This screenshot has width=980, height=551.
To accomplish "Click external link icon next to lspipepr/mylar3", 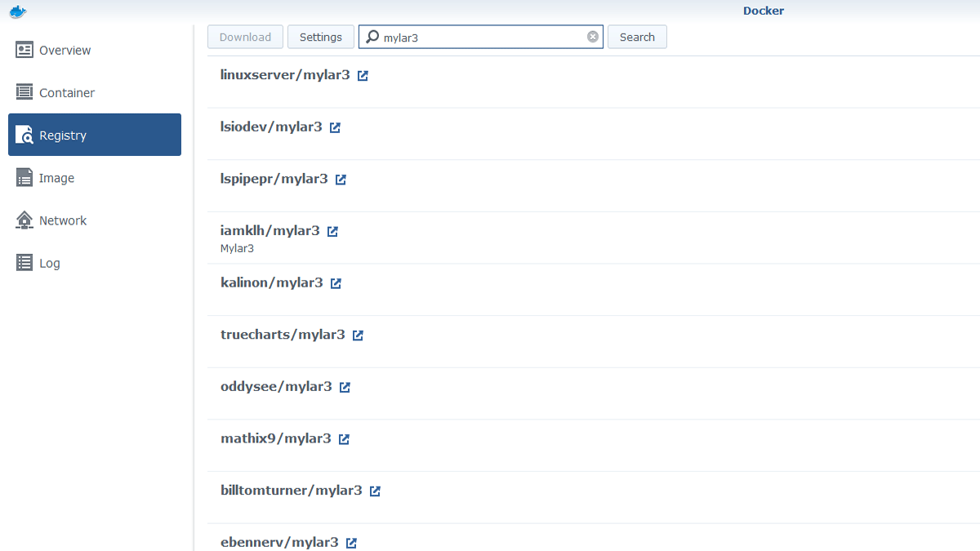I will (x=341, y=180).
